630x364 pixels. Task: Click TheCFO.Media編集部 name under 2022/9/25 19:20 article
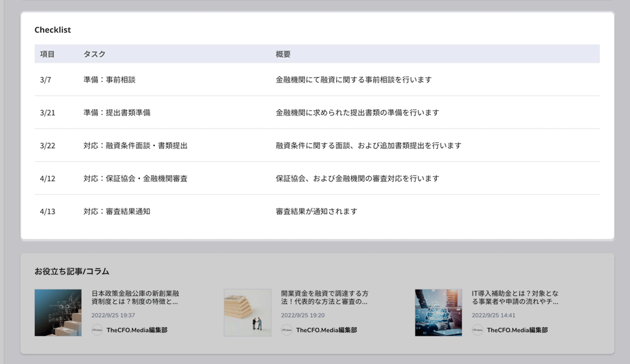[x=326, y=330]
